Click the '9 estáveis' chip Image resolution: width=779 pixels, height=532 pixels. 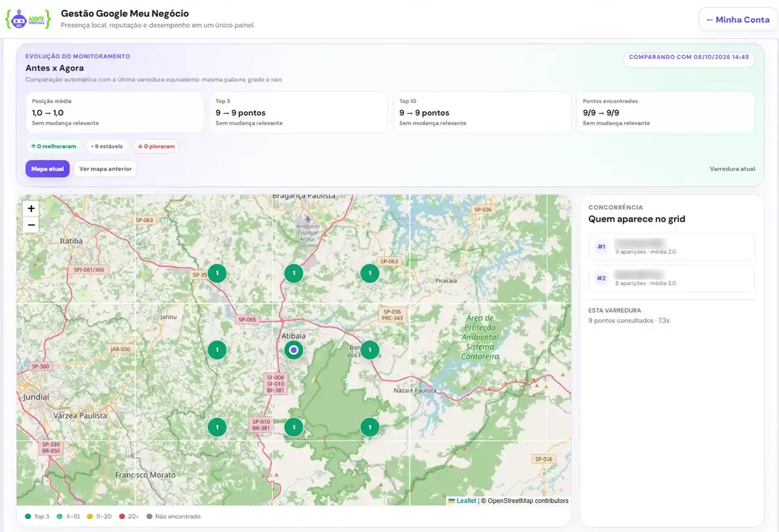pos(106,147)
